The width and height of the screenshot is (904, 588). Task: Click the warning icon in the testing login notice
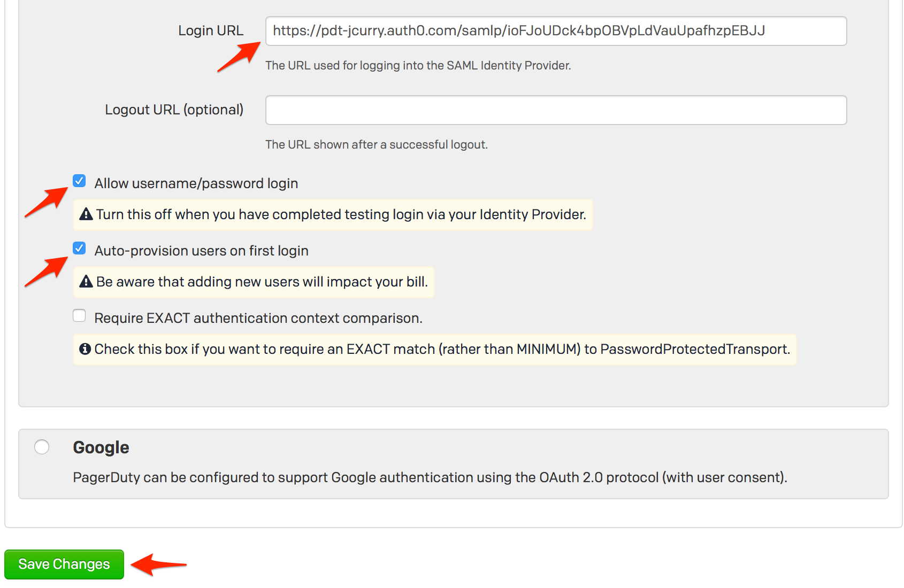(86, 214)
